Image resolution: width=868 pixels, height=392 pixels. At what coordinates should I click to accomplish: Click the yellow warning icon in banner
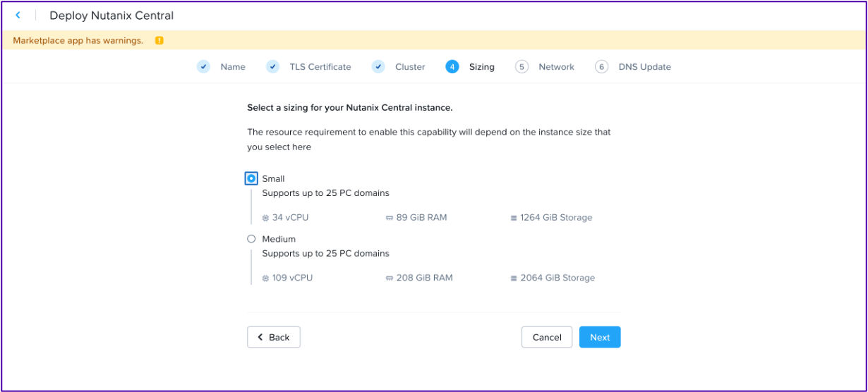click(x=159, y=40)
